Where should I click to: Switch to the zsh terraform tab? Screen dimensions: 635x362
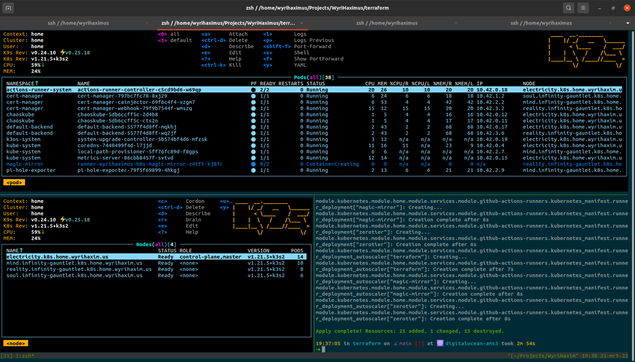pyautogui.click(x=228, y=23)
